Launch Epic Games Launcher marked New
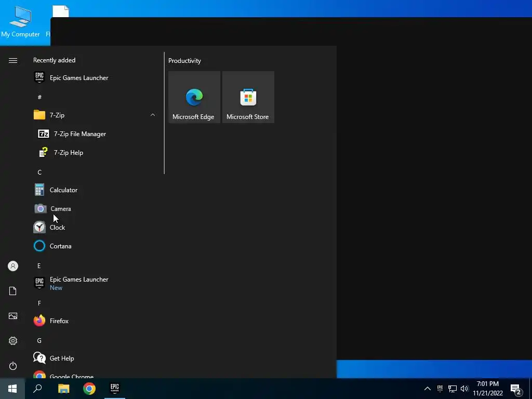Viewport: 532px width, 399px height. tap(95, 283)
